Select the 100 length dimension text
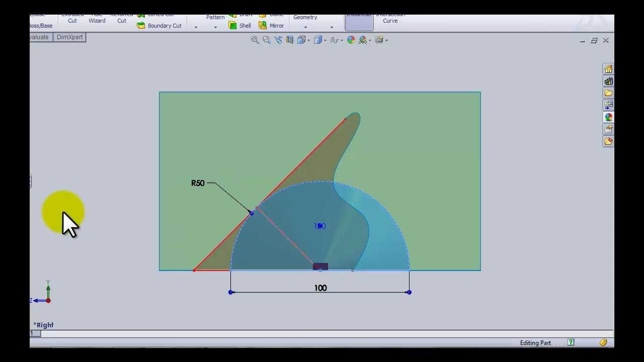644x362 pixels. click(x=320, y=288)
